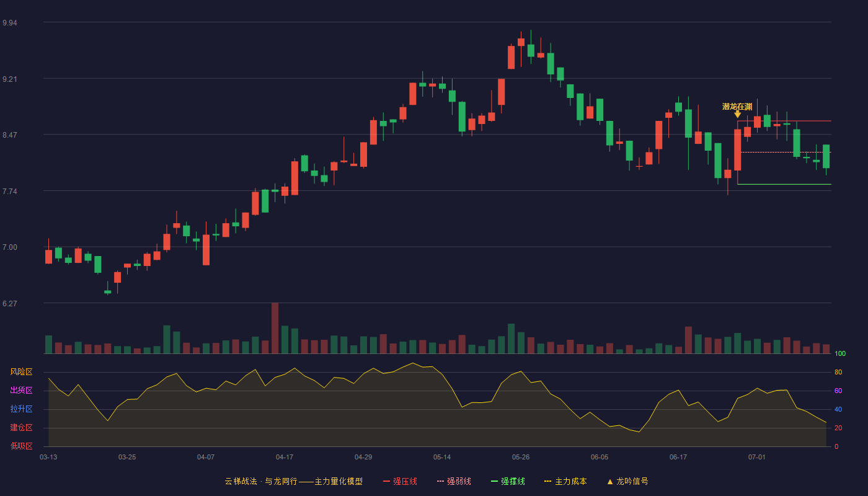Click the 9.94 price axis label
Screen dimensions: 868x496
[10, 23]
